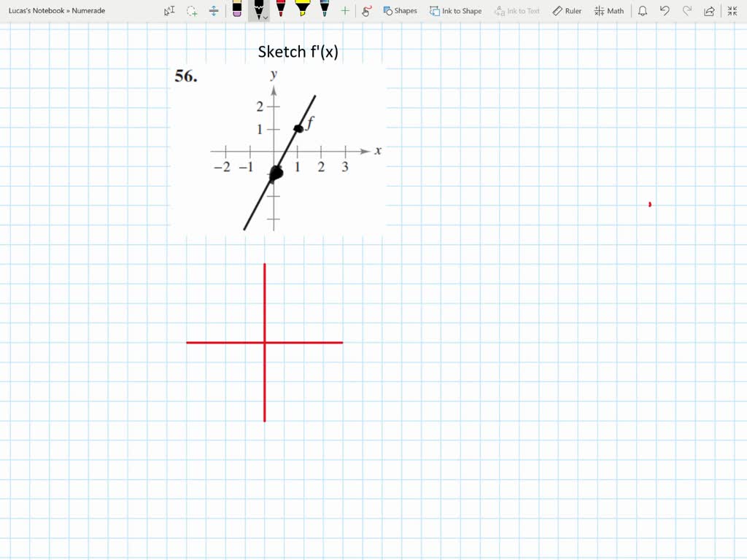
Task: Enable Ink to Shape conversion
Action: 455,10
